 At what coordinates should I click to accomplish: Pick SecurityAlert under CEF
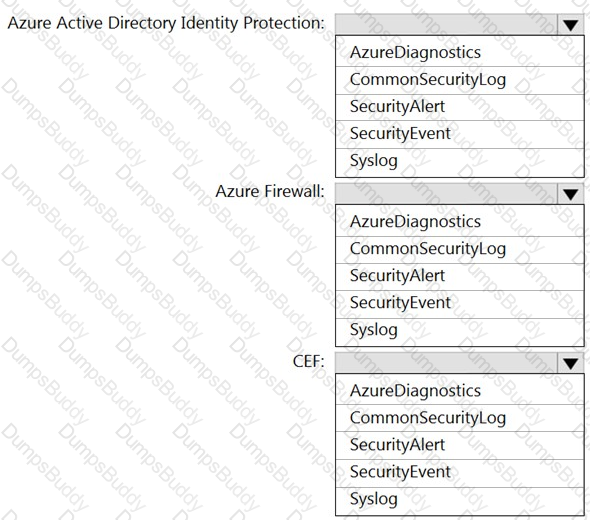click(x=460, y=445)
